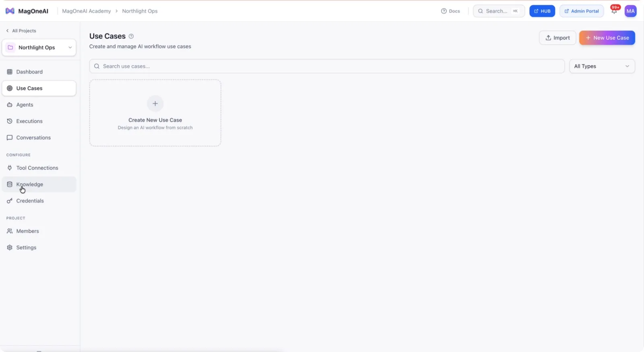Focus the top Search field
This screenshot has width=644, height=352.
499,11
